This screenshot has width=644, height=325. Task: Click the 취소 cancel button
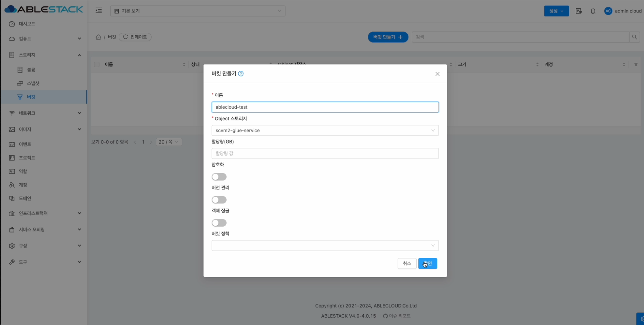click(x=407, y=264)
